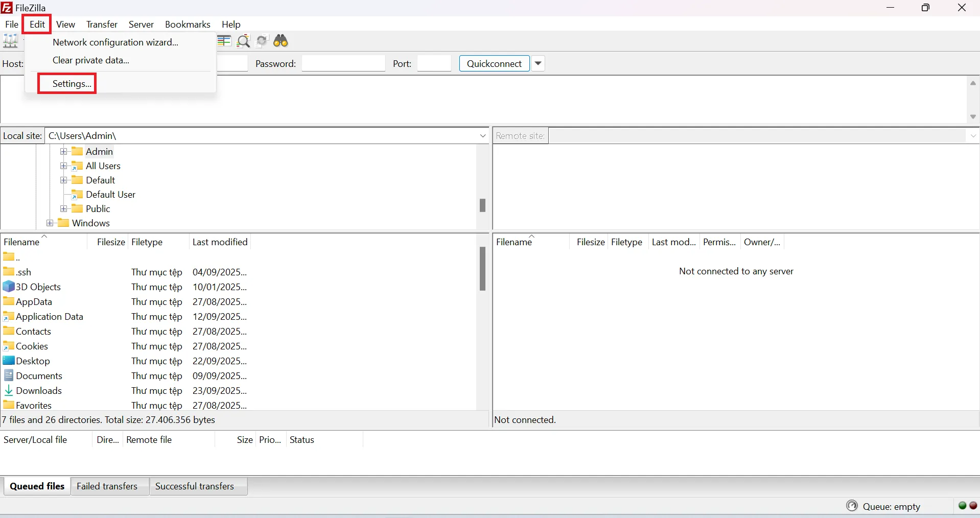The image size is (980, 518).
Task: Expand the Windows folder tree node
Action: click(50, 223)
